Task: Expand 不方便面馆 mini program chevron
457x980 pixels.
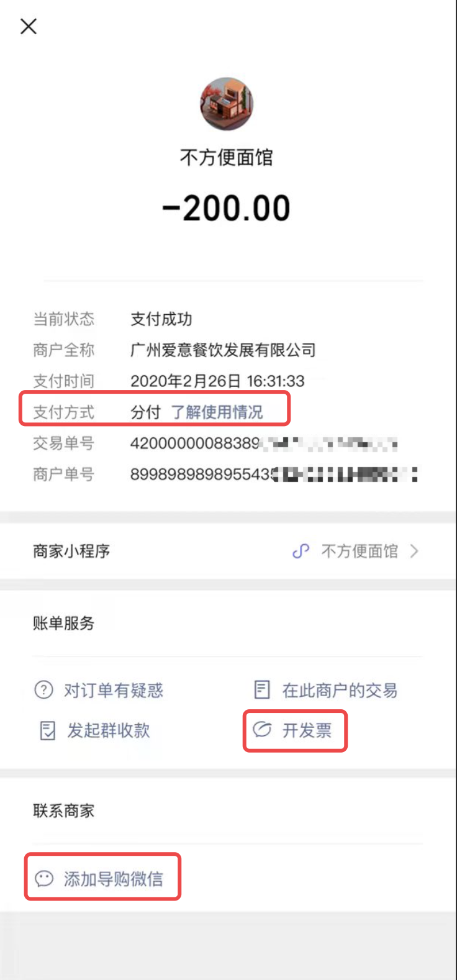Action: click(x=414, y=551)
